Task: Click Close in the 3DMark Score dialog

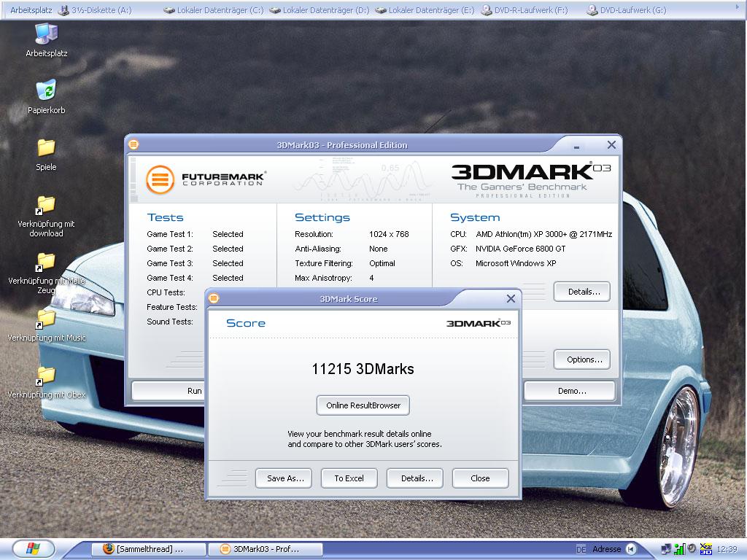Action: (481, 478)
